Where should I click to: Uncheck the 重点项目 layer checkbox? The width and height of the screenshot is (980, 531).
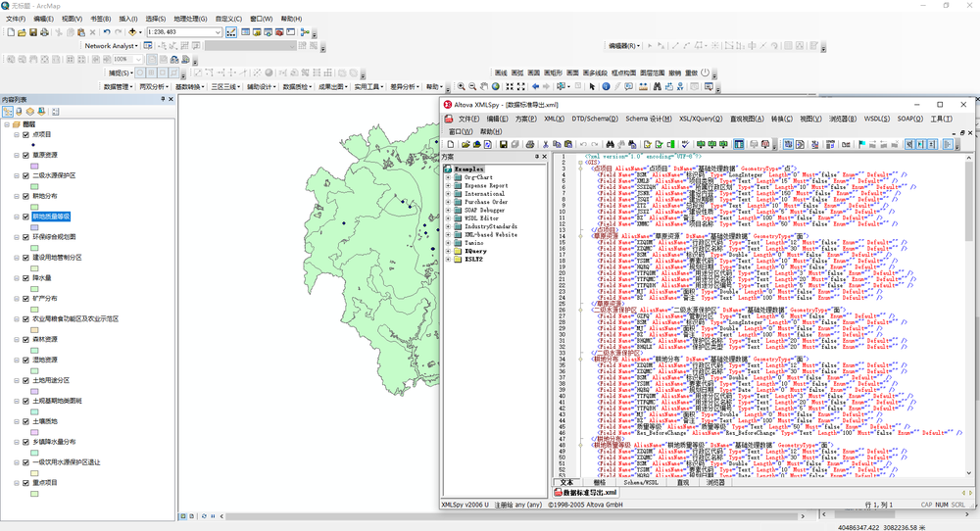(x=25, y=483)
